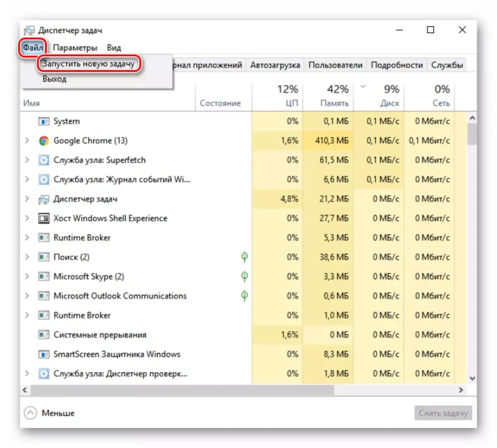The width and height of the screenshot is (497, 448).
Task: Open the Вид menu
Action: tap(114, 48)
